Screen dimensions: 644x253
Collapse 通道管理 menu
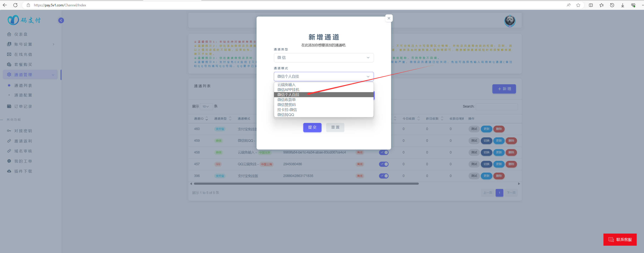(31, 75)
